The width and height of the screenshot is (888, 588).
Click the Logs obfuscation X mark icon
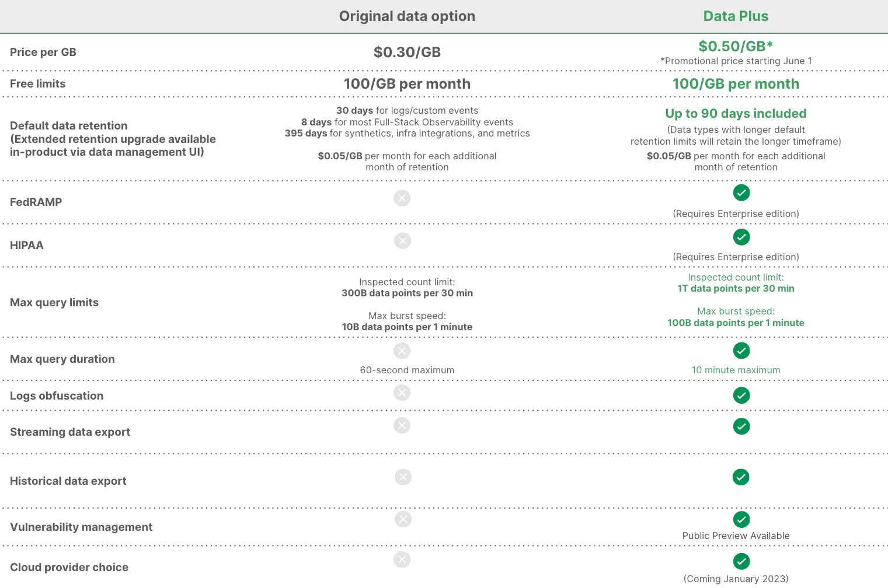(402, 393)
